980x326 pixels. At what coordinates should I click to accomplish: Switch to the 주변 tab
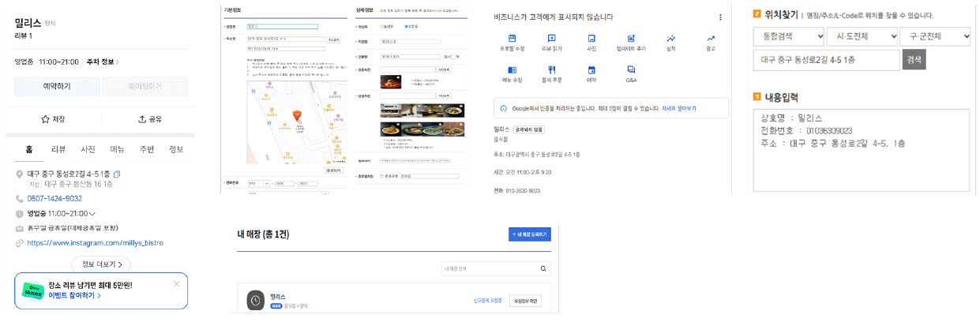click(x=146, y=149)
